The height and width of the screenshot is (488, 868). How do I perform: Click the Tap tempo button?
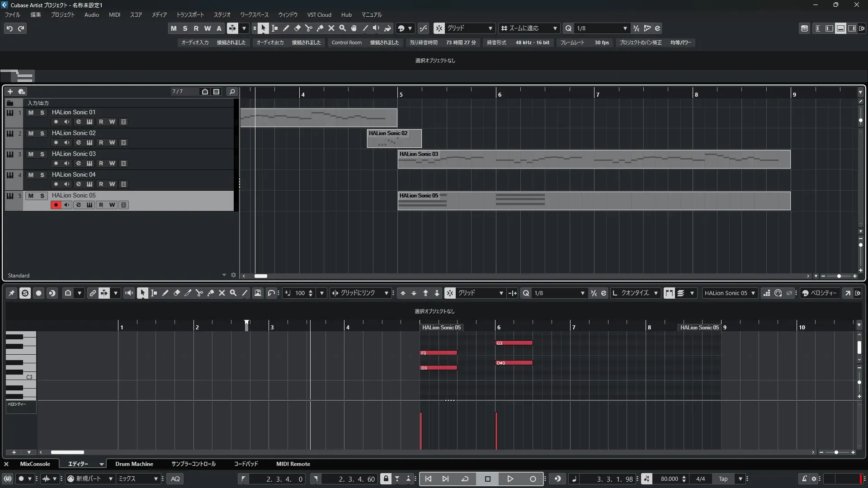(x=723, y=479)
